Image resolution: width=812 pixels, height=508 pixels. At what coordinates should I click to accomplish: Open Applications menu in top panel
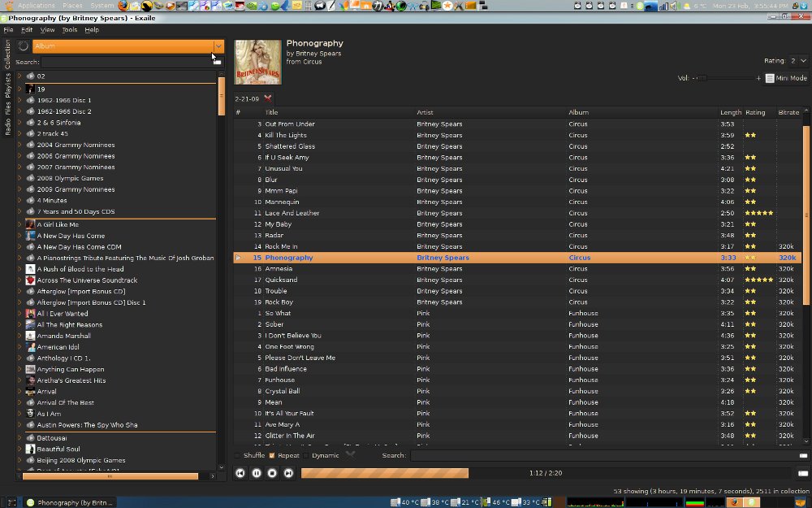click(37, 6)
